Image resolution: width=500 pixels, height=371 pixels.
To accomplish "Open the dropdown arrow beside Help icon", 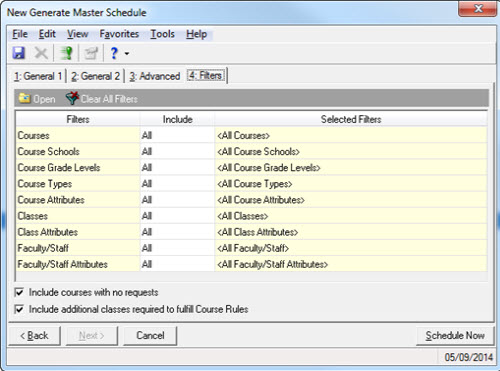I will coord(127,53).
